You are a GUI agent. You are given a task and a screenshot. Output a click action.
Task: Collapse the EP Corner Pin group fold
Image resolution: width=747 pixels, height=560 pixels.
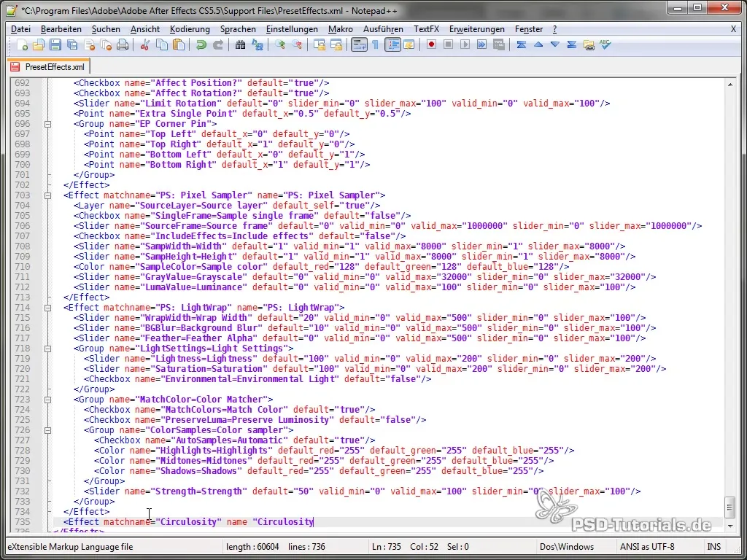point(47,124)
